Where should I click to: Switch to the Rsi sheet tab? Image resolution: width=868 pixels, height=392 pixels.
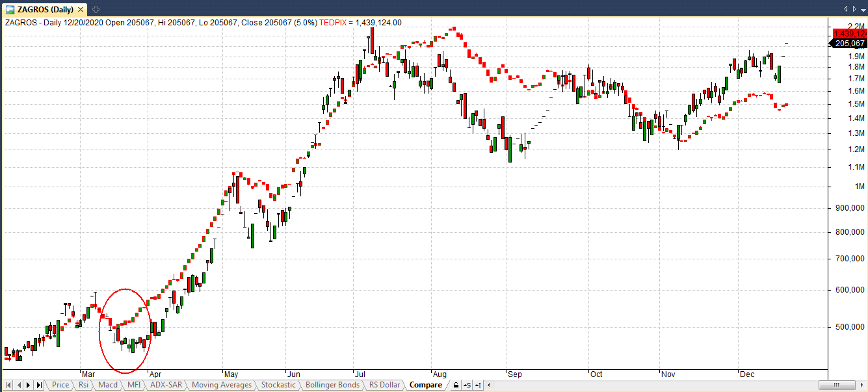pyautogui.click(x=83, y=385)
